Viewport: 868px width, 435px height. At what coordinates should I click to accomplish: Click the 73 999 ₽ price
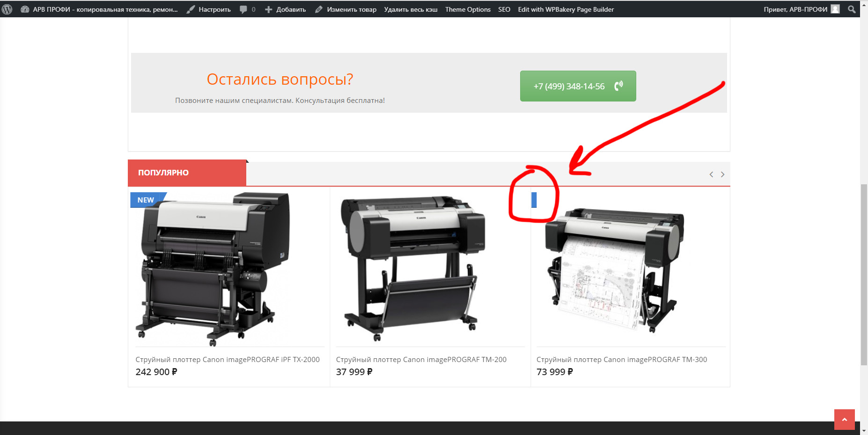pos(555,372)
